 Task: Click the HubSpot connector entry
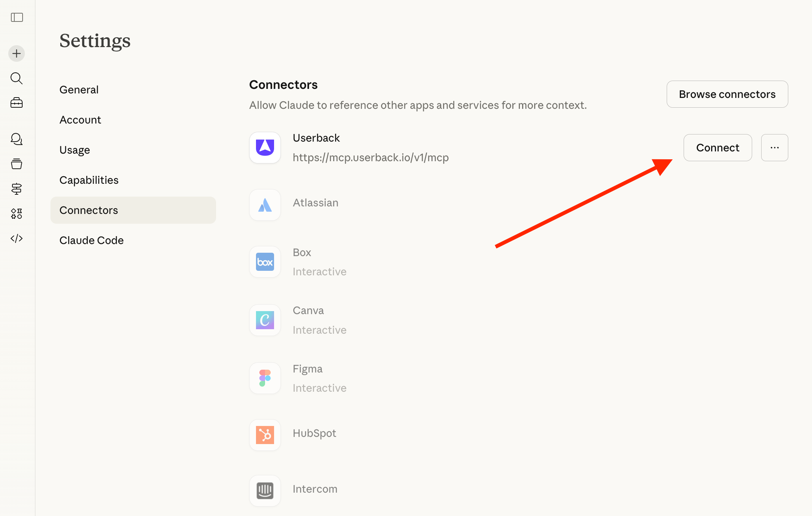point(314,434)
